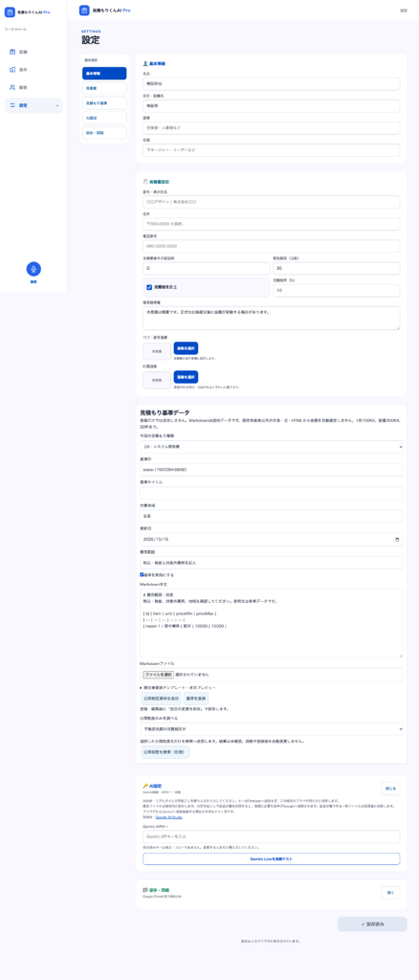Click the quote number prefix field containing Q
Image resolution: width=419 pixels, height=980 pixels.
click(x=206, y=268)
